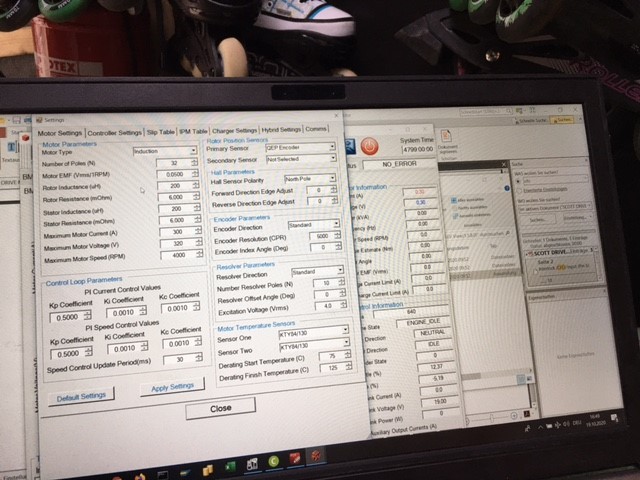640x480 pixels.
Task: Expand the Primary Sensor dropdown
Action: click(334, 149)
